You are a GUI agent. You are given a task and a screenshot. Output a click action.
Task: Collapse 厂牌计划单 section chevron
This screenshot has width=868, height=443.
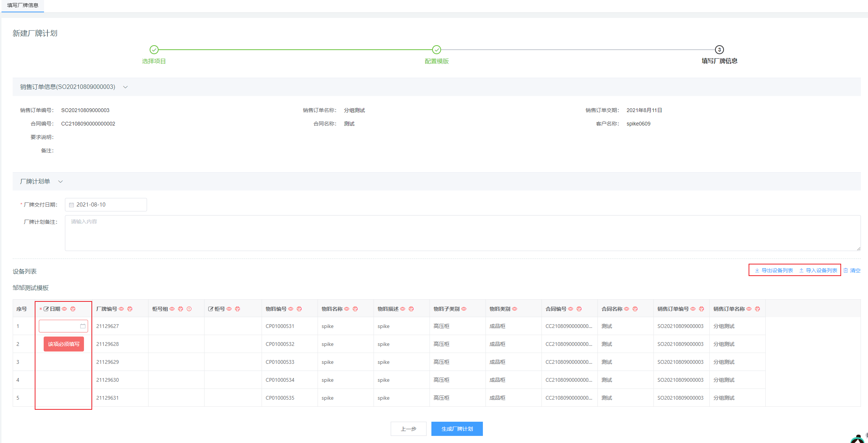pos(60,182)
